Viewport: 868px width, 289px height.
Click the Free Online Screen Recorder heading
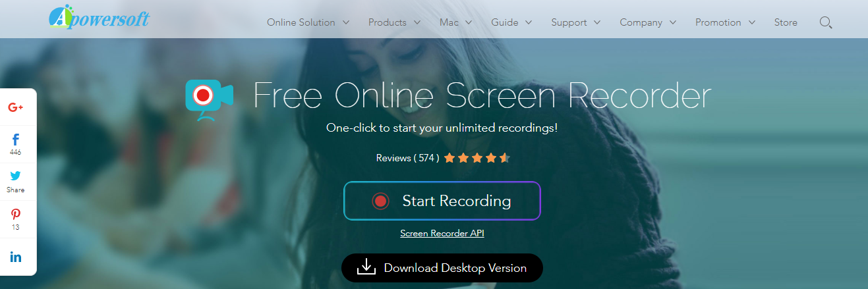click(x=482, y=96)
